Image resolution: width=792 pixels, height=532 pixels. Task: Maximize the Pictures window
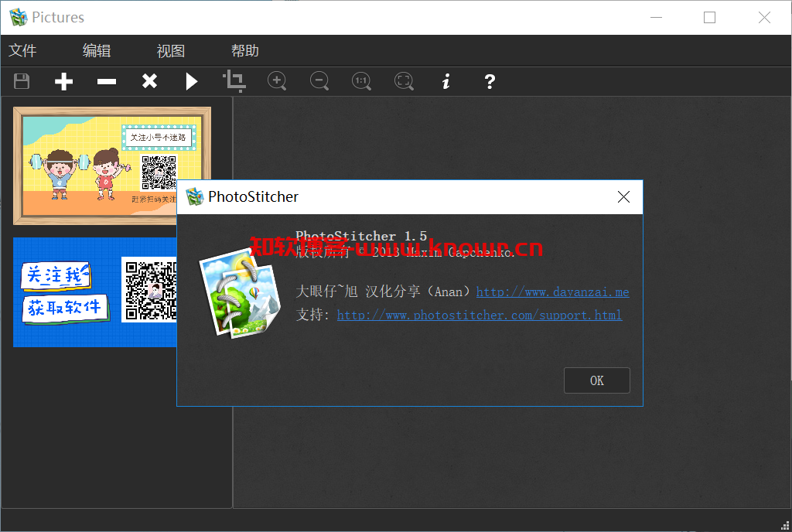pyautogui.click(x=710, y=17)
